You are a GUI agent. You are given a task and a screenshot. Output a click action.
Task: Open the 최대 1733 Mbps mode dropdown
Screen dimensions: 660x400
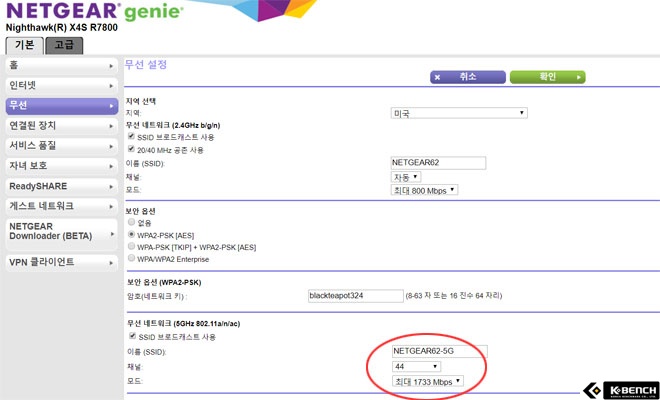[x=428, y=381]
